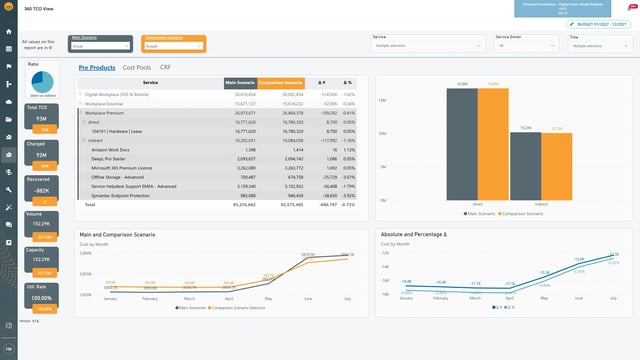Screen dimensions: 640x360
Task: Click the Total TCO card
Action: click(x=41, y=119)
